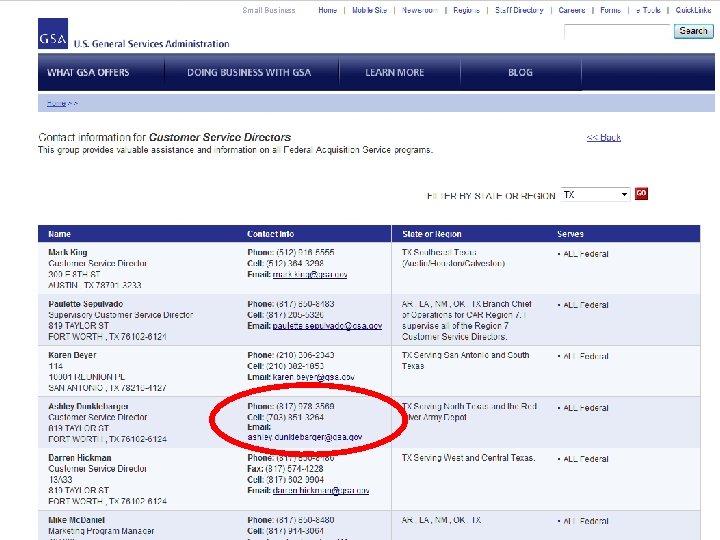The width and height of the screenshot is (720, 540).
Task: Click the red GO filter button
Action: (x=641, y=193)
